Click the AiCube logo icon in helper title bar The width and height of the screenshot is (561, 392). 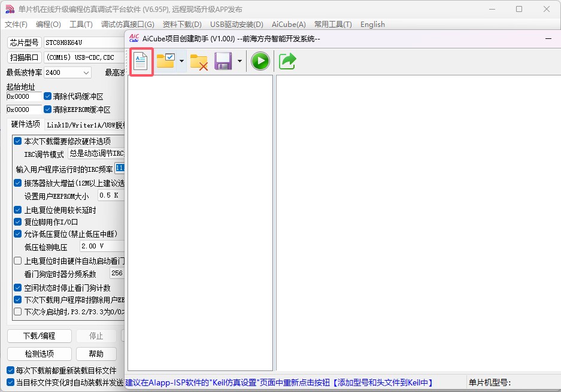point(134,38)
